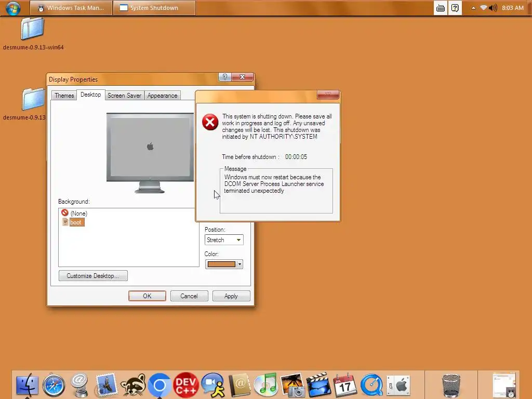Click the raccoon icon in the dock
Image resolution: width=532 pixels, height=399 pixels.
click(x=133, y=385)
